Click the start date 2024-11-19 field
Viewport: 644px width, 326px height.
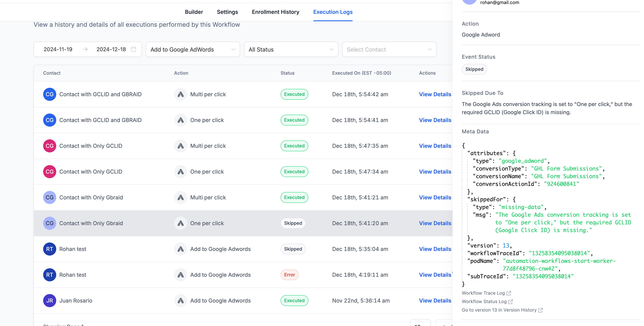[58, 49]
